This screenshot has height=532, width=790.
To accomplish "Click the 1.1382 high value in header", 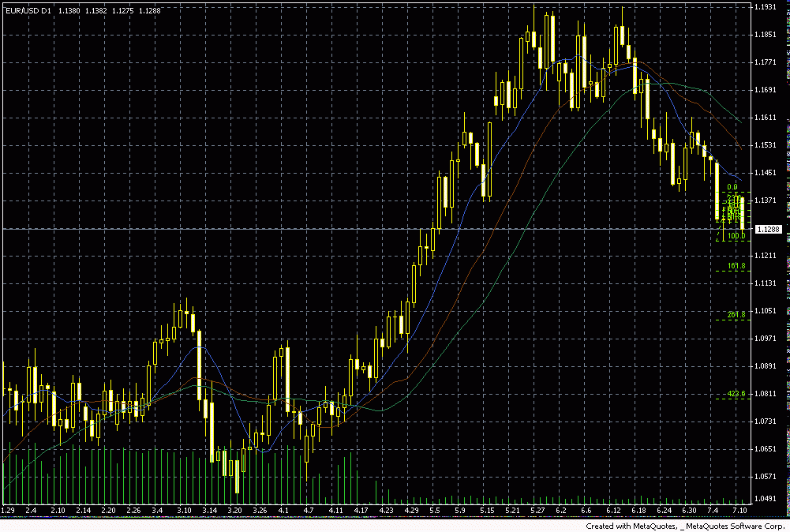I will pyautogui.click(x=95, y=10).
